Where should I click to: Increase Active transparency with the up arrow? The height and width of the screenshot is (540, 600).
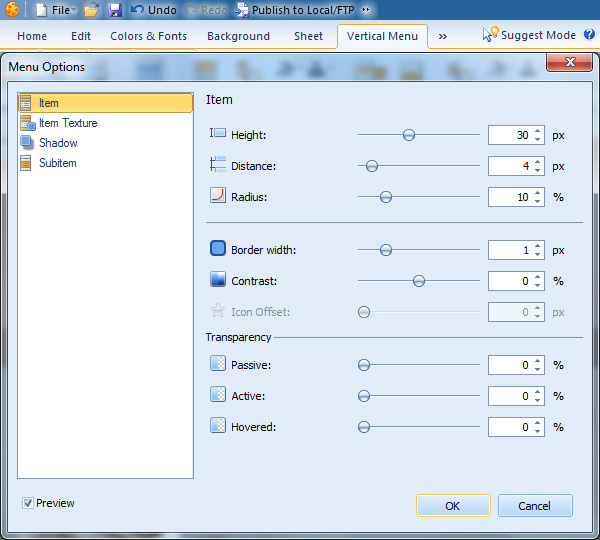(x=538, y=392)
